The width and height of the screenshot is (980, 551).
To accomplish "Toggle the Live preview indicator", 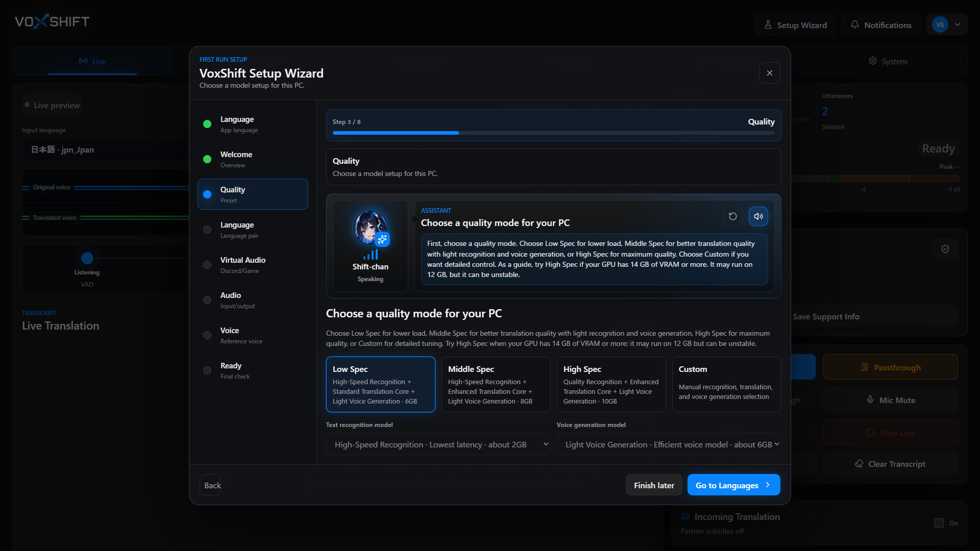I will tap(52, 105).
